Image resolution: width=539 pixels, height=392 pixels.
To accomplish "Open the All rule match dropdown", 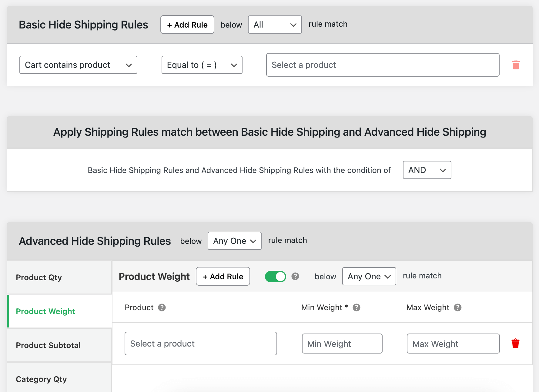I will [x=275, y=25].
